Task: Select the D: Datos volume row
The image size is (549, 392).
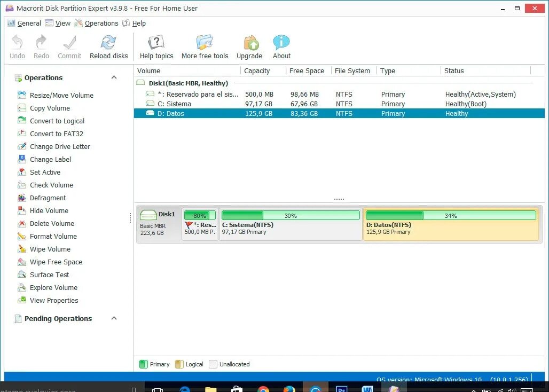Action: pyautogui.click(x=339, y=113)
